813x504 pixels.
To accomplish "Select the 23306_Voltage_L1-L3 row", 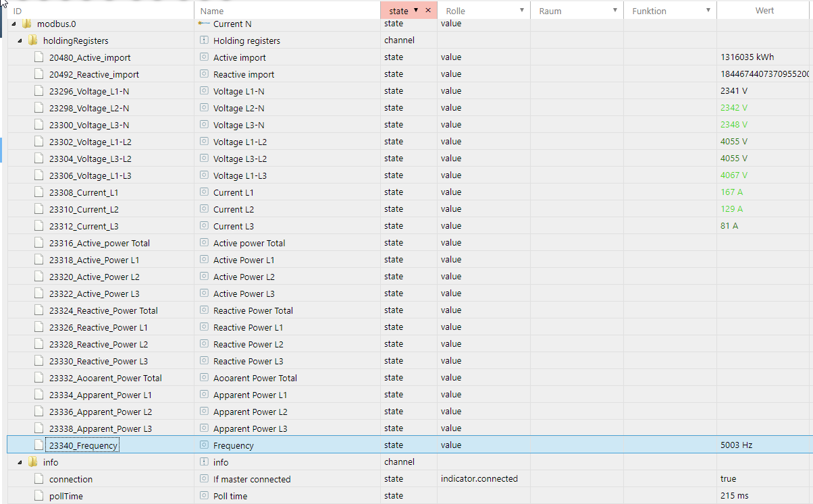I will (410, 175).
